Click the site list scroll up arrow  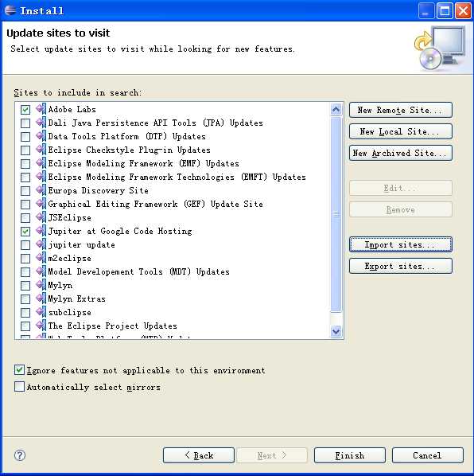336,109
